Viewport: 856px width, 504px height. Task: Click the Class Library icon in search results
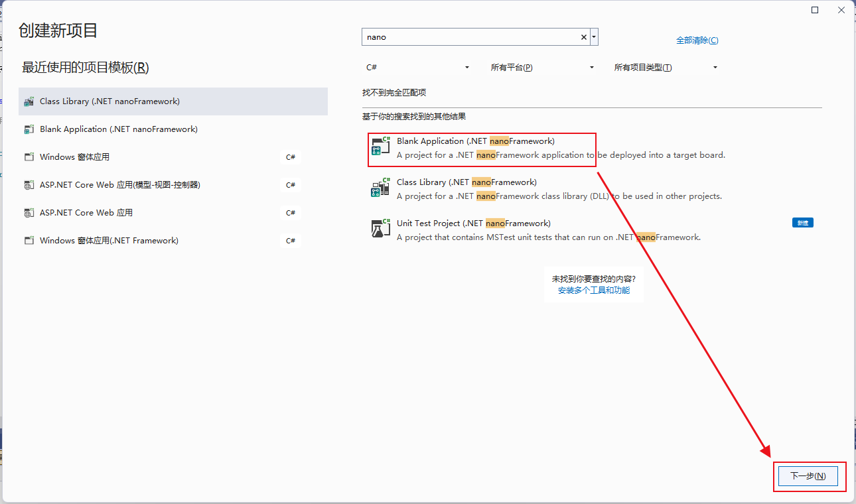tap(380, 187)
